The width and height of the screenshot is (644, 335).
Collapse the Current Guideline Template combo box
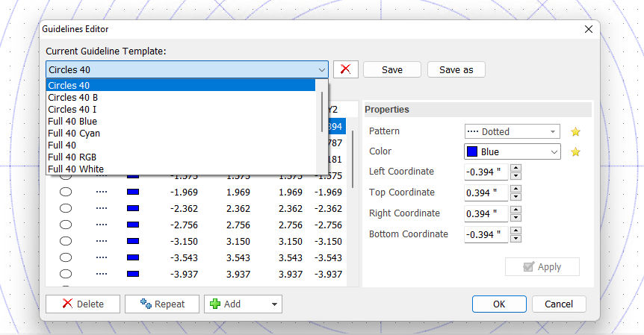click(321, 70)
